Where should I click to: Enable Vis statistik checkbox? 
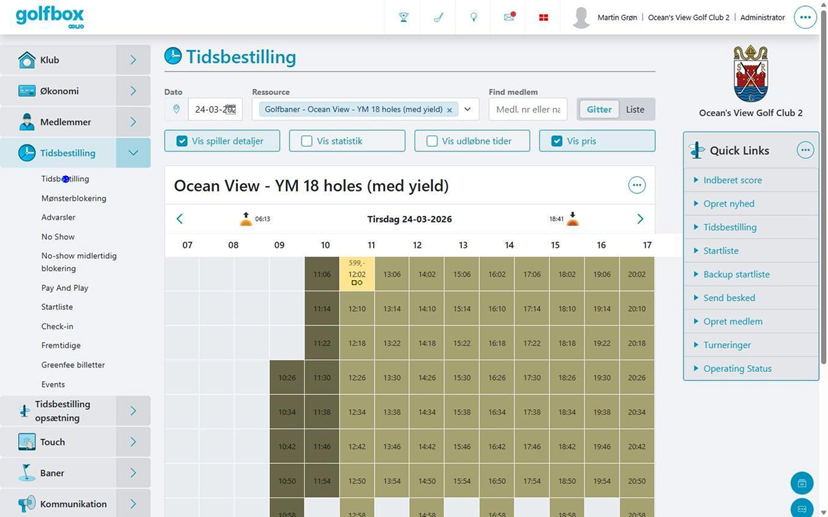[x=306, y=141]
